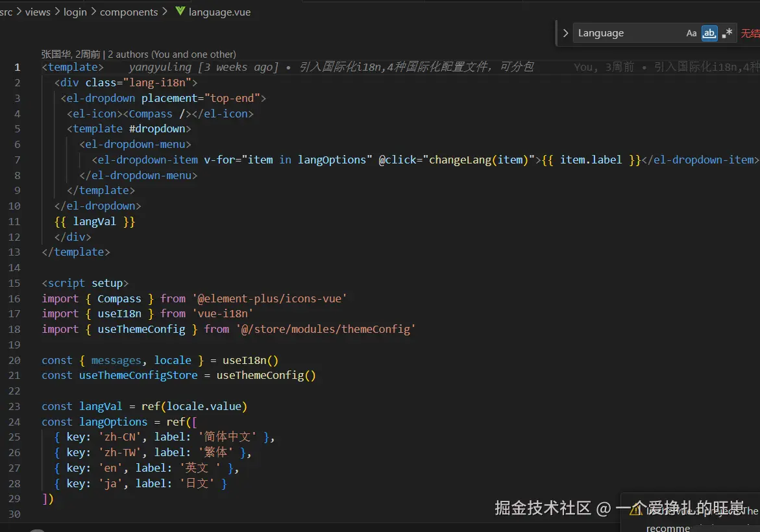This screenshot has width=760, height=532.
Task: Click 'useI18n()' call on line 20
Action: 250,361
